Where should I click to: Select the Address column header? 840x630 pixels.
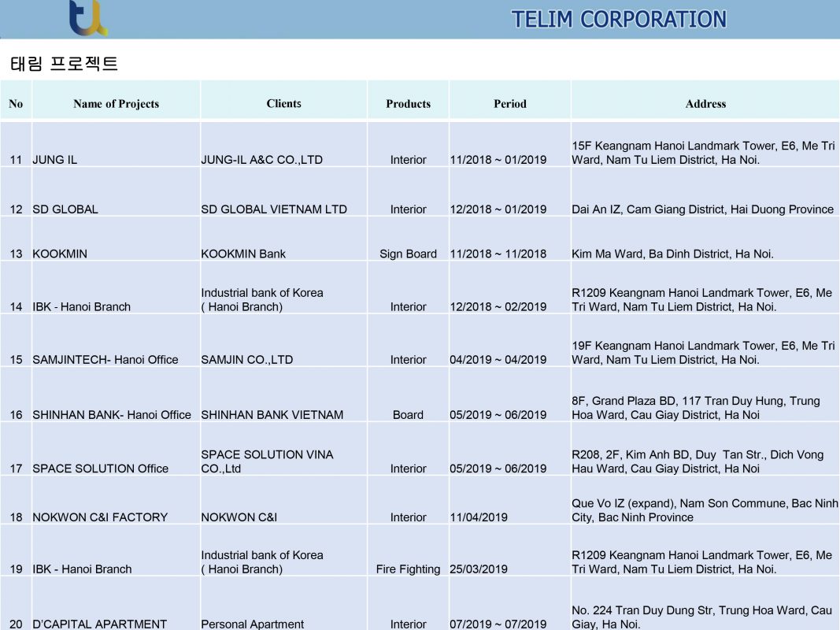(x=705, y=104)
